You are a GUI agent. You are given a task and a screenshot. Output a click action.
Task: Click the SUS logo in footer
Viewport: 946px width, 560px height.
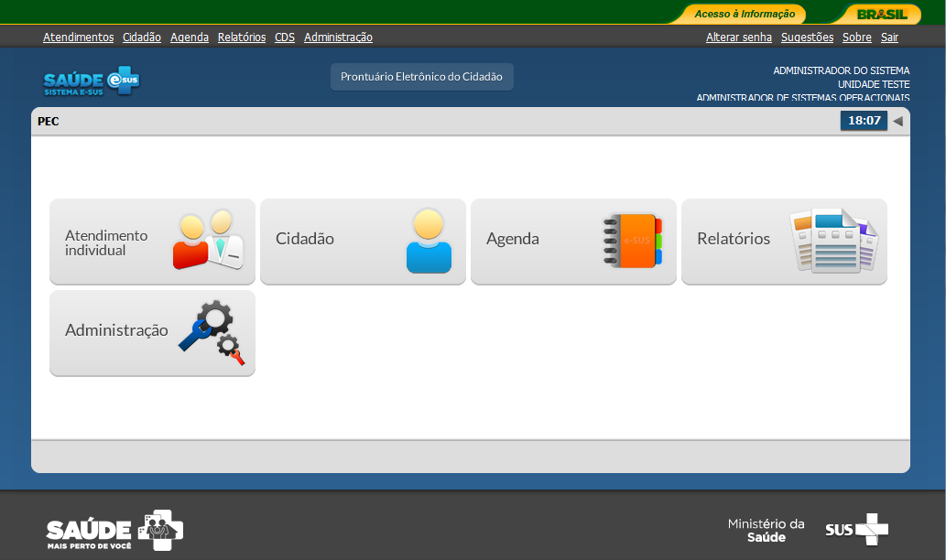coord(856,529)
